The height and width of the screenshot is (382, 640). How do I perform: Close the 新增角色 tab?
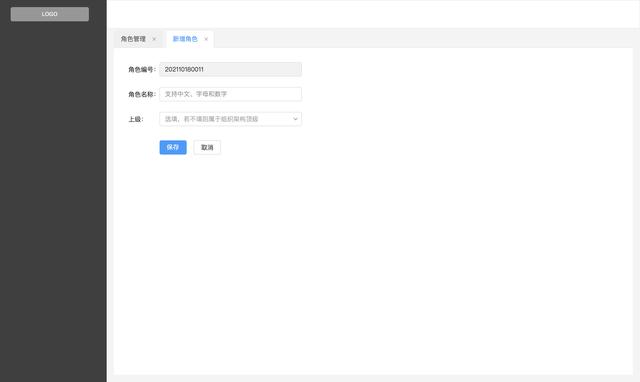coord(206,39)
